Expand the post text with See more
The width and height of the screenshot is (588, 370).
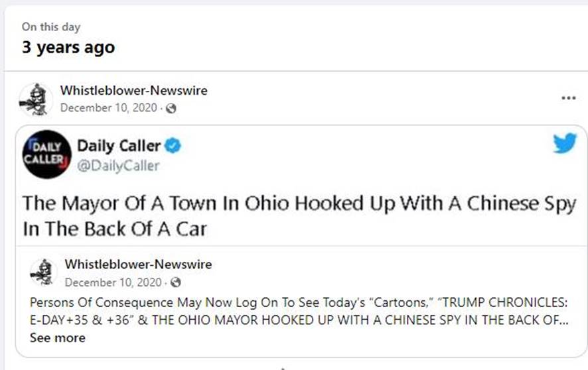coord(57,338)
